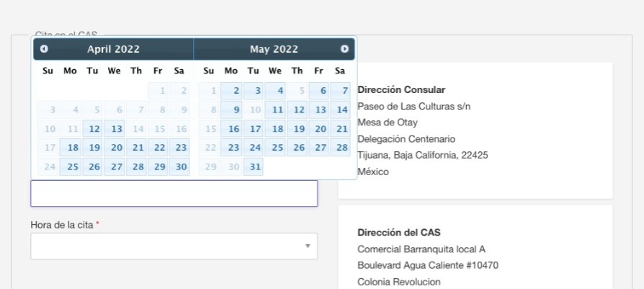Open the Hora de la cita dropdown
Screen dimensions: 644x289
174,246
